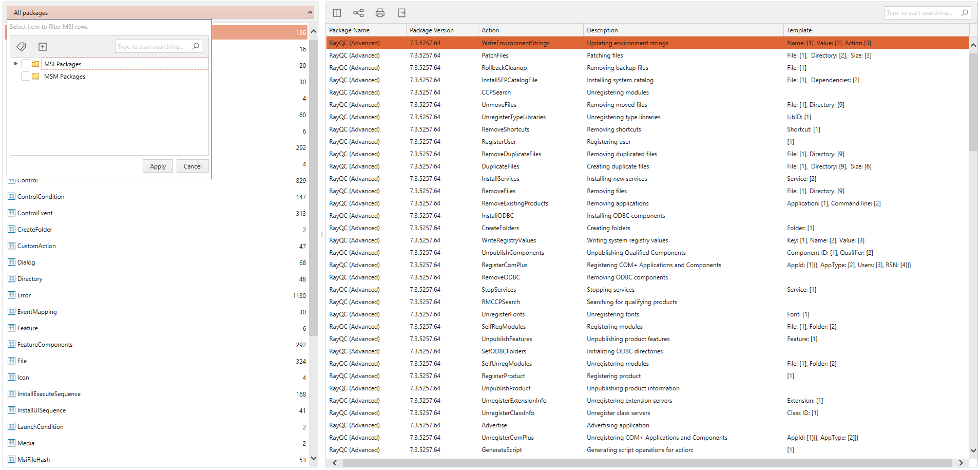Check the MSM Packages checkbox
Image resolution: width=980 pixels, height=470 pixels.
click(x=25, y=77)
